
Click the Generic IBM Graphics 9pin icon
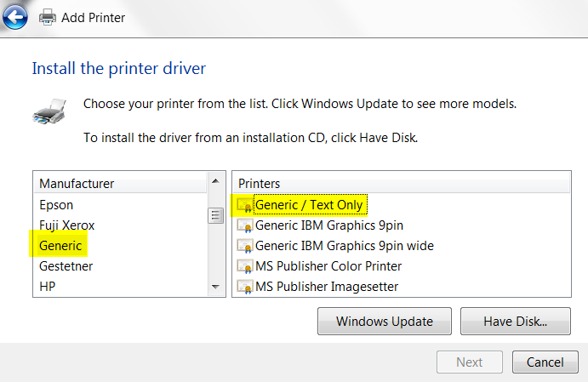click(x=245, y=225)
